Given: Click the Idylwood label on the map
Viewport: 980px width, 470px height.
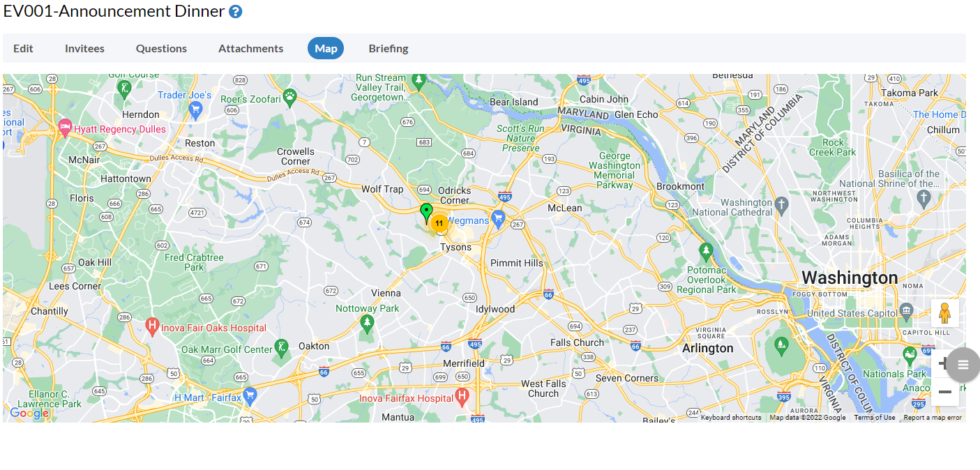Looking at the screenshot, I should tap(495, 309).
